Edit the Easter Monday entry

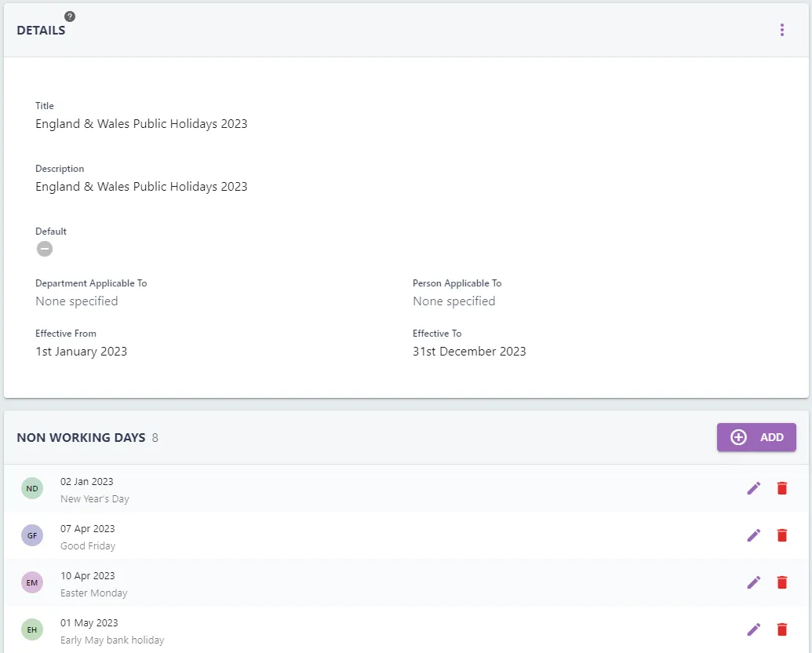753,582
